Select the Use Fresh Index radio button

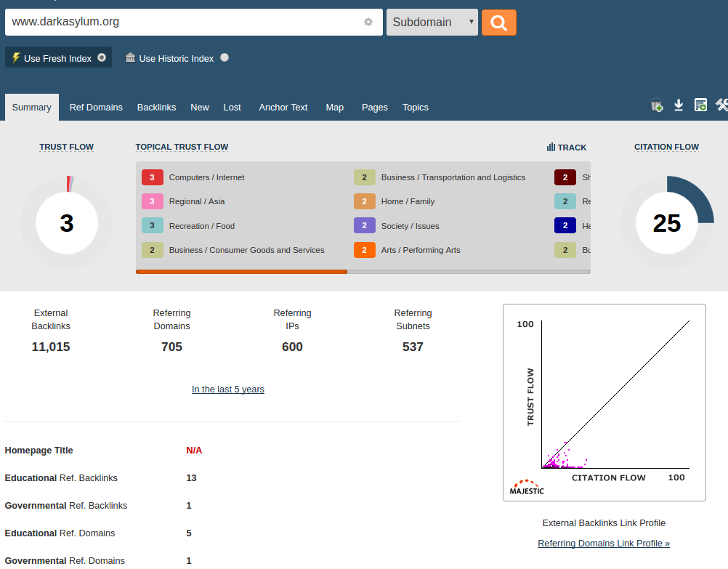click(x=102, y=57)
